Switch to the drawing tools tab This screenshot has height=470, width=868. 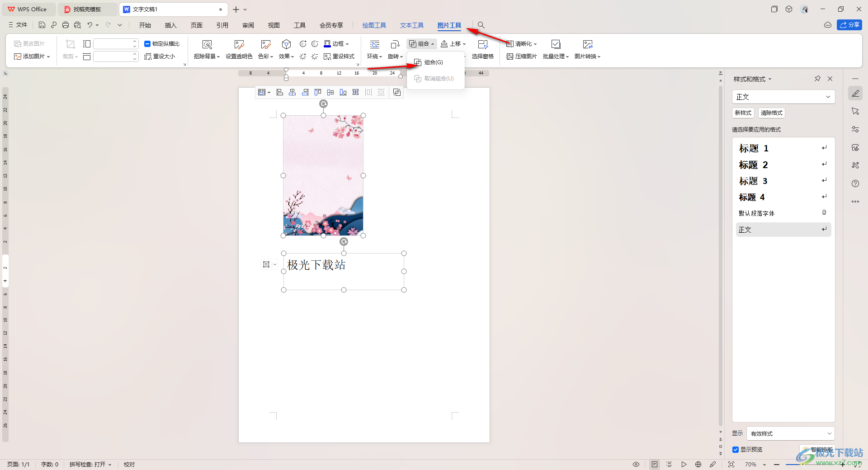point(374,25)
